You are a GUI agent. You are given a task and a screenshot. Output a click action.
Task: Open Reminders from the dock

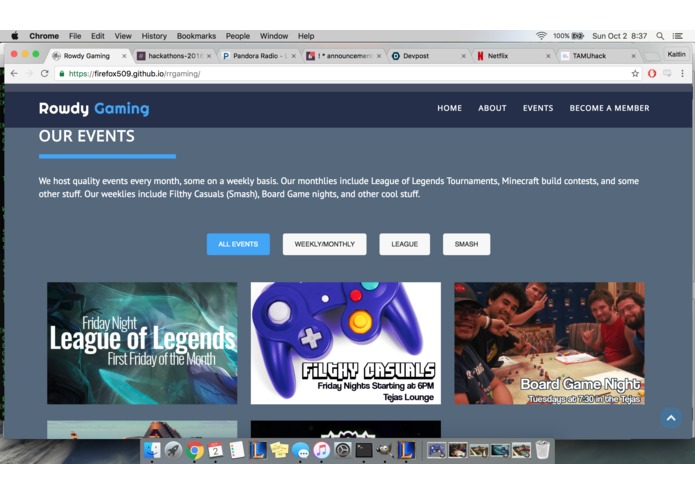coord(237,451)
